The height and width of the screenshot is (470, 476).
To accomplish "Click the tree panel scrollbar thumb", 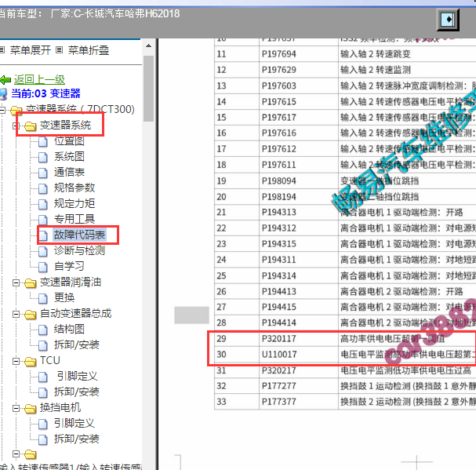I will tap(148, 89).
